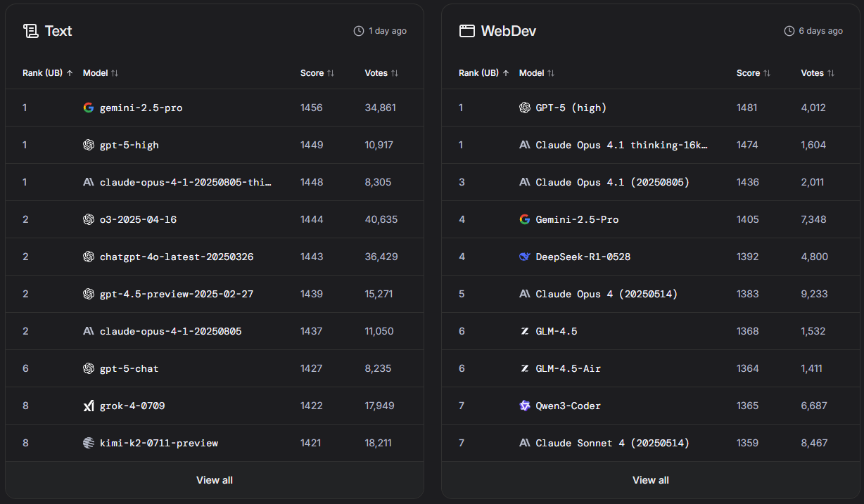Select the Claude Opus 4.1 thinking-16k… model name
This screenshot has width=864, height=504.
point(622,145)
